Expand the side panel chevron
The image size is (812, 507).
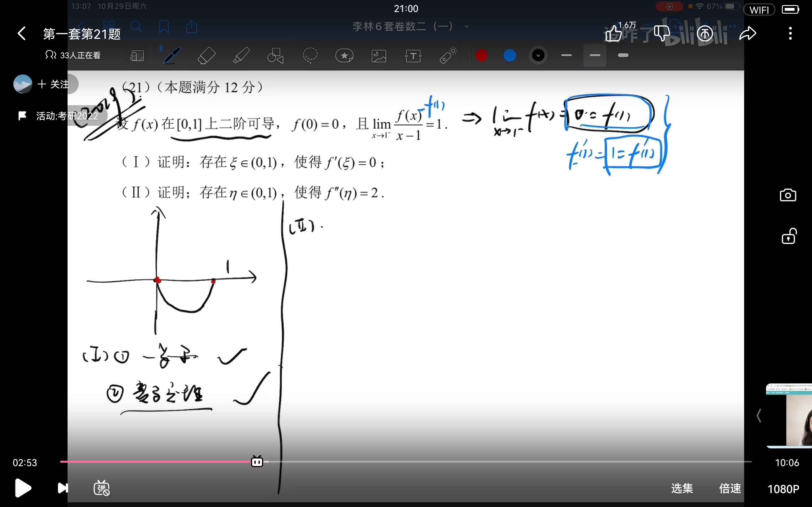coord(759,416)
